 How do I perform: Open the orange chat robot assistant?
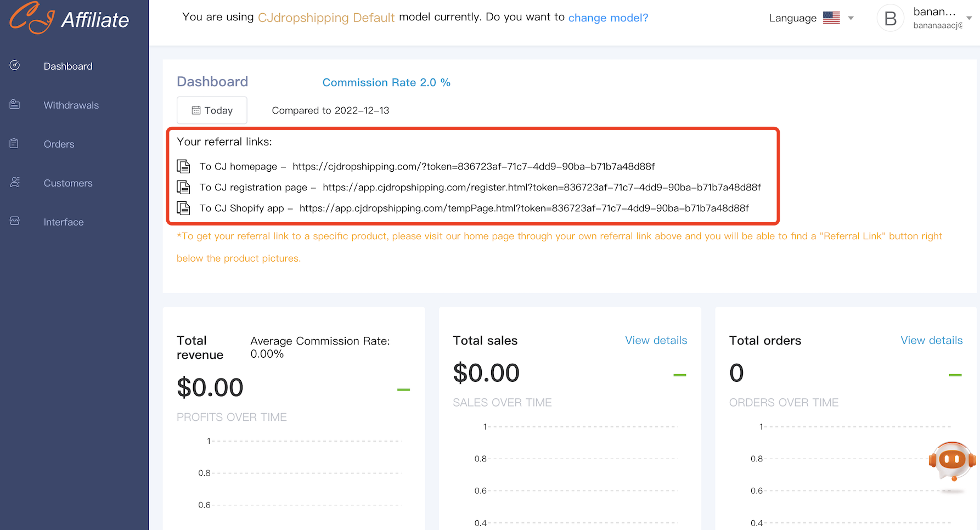tap(952, 461)
